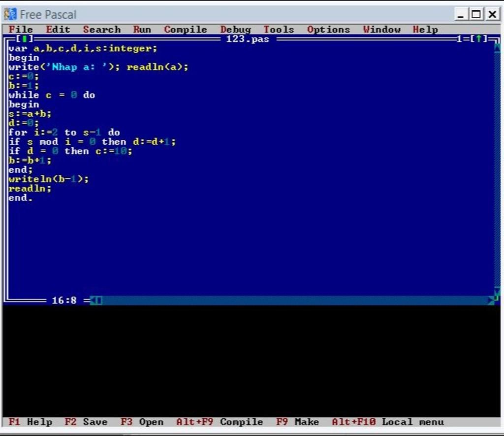The height and width of the screenshot is (436, 504).
Task: Open the Options menu
Action: 328,29
